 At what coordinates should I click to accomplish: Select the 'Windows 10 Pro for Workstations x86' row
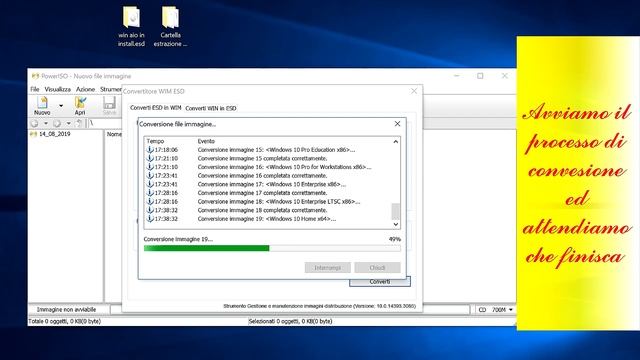tap(268, 167)
